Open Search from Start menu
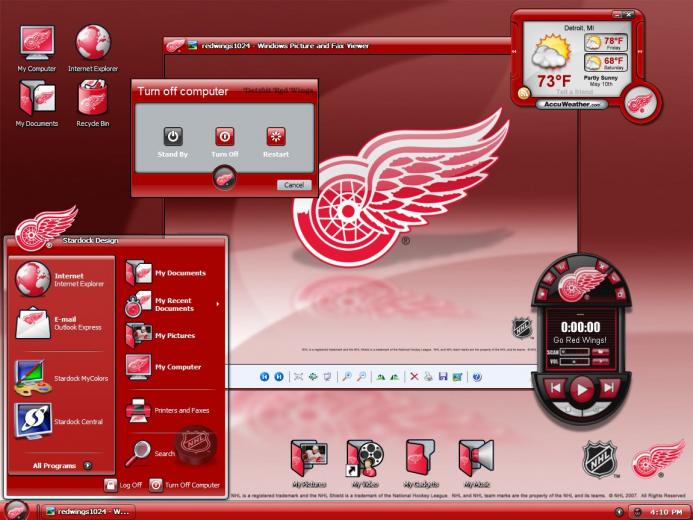693x520 pixels. coord(150,453)
